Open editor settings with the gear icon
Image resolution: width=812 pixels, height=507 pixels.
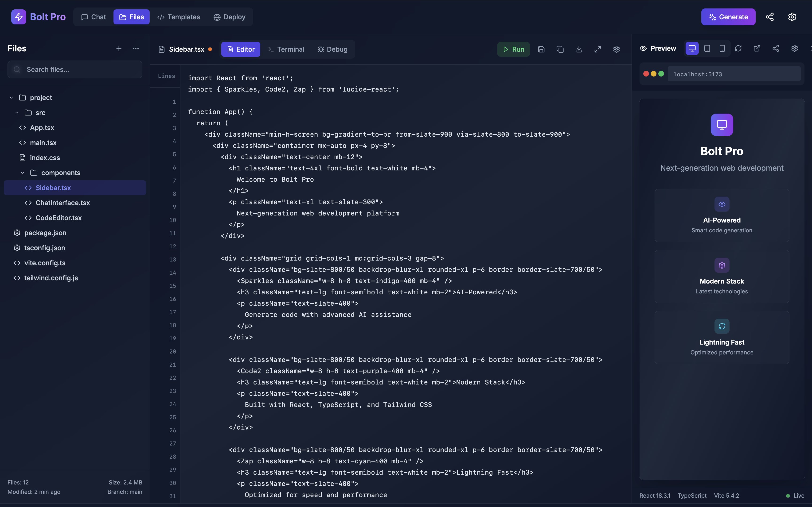pyautogui.click(x=616, y=49)
